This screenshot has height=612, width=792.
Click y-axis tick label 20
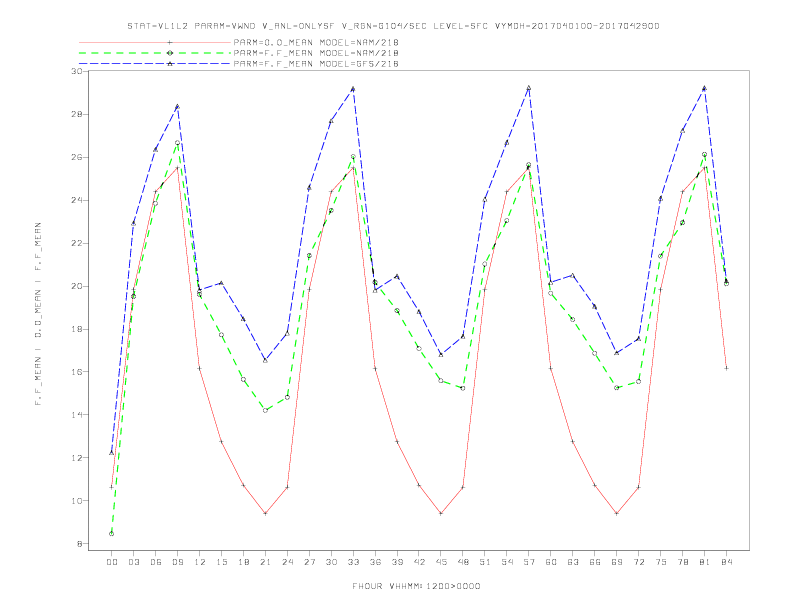77,286
